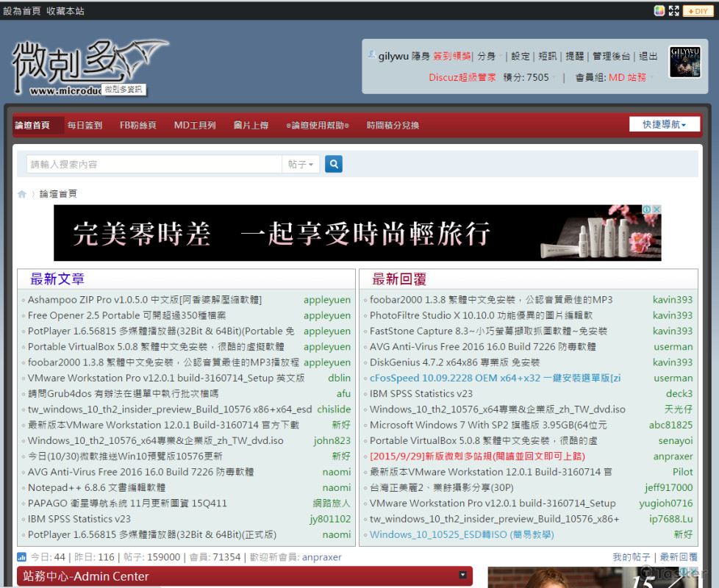Open the 每日簽到 nav tab
This screenshot has width=719, height=588.
point(85,126)
